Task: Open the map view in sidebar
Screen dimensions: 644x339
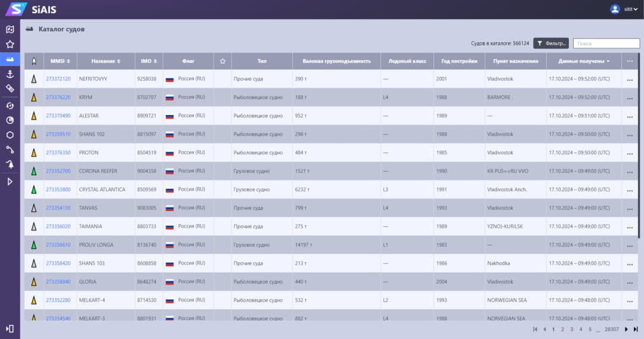Action: pyautogui.click(x=10, y=29)
